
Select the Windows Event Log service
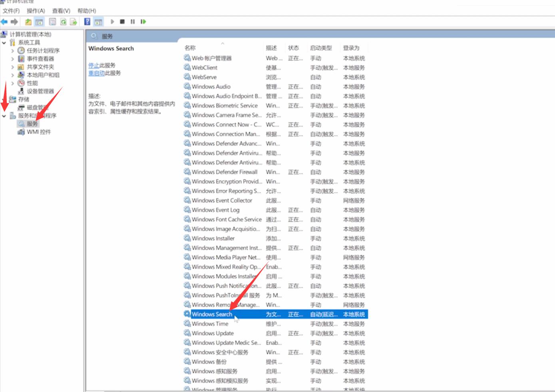(x=215, y=210)
